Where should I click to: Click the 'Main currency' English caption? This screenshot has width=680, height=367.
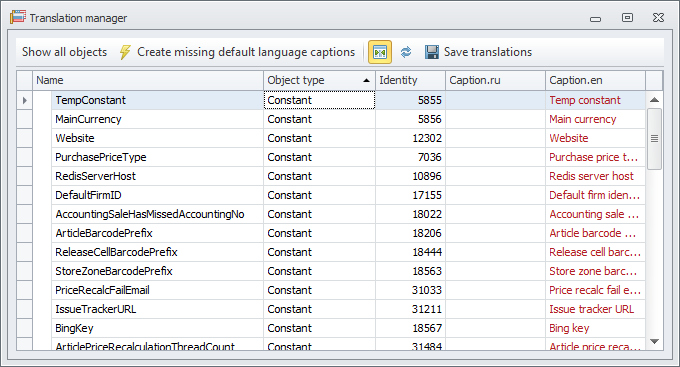pyautogui.click(x=582, y=119)
